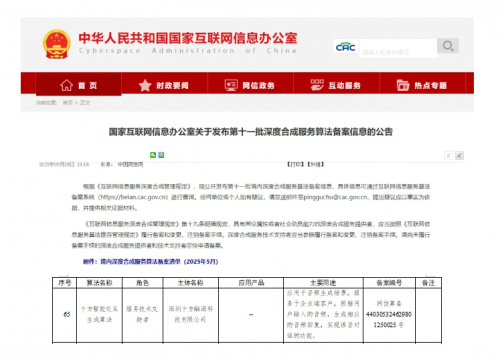
Task: Click the search magnifier icon
Action: tap(448, 46)
